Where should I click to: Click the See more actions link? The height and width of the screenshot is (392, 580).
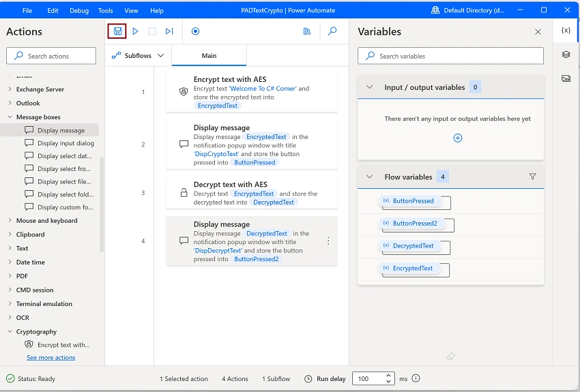[x=51, y=358]
